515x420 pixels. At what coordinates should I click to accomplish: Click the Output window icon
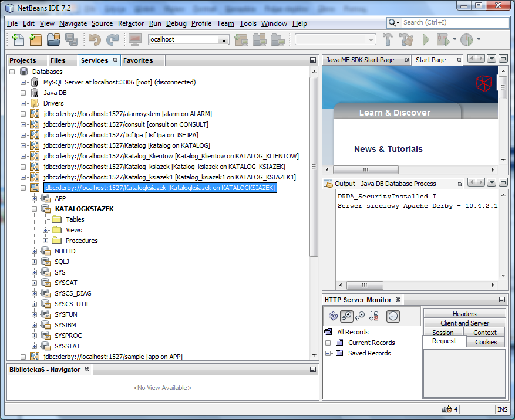(328, 184)
